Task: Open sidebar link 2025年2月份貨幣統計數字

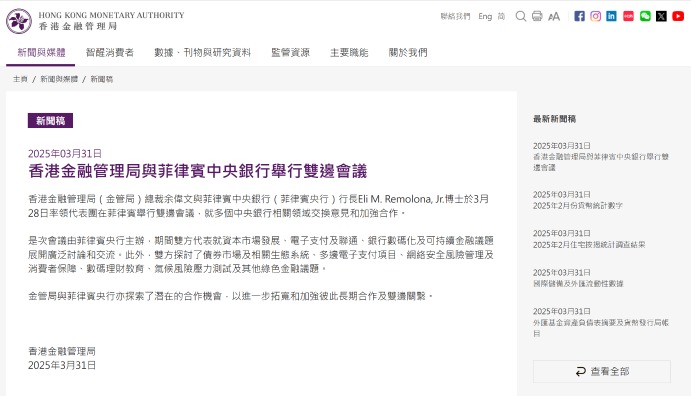Action: pos(577,206)
